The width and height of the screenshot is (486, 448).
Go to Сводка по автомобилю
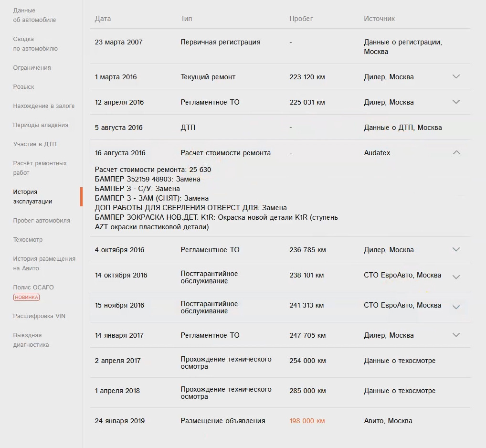pyautogui.click(x=35, y=44)
